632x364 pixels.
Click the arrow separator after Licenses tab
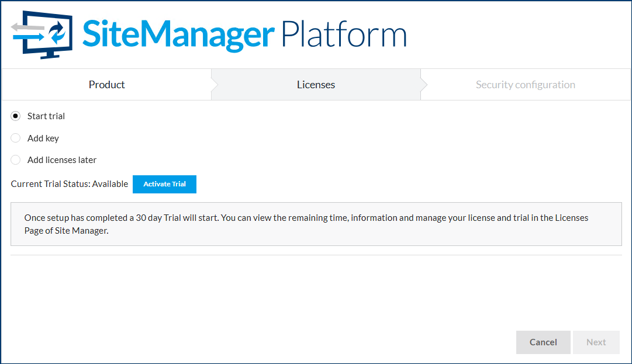(x=423, y=84)
